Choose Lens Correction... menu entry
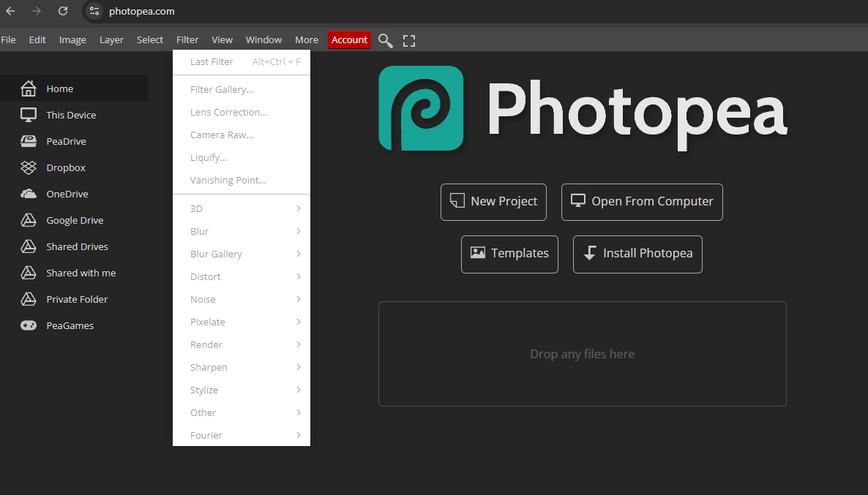 (x=242, y=113)
